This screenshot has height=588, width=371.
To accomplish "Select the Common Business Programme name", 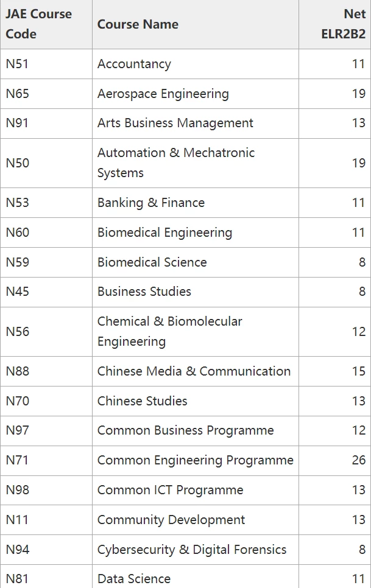I will (185, 430).
